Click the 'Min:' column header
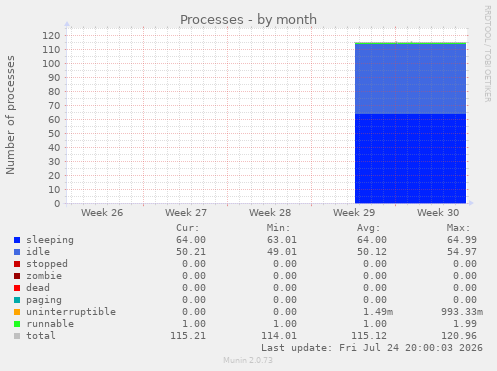The image size is (497, 371). coord(278,228)
